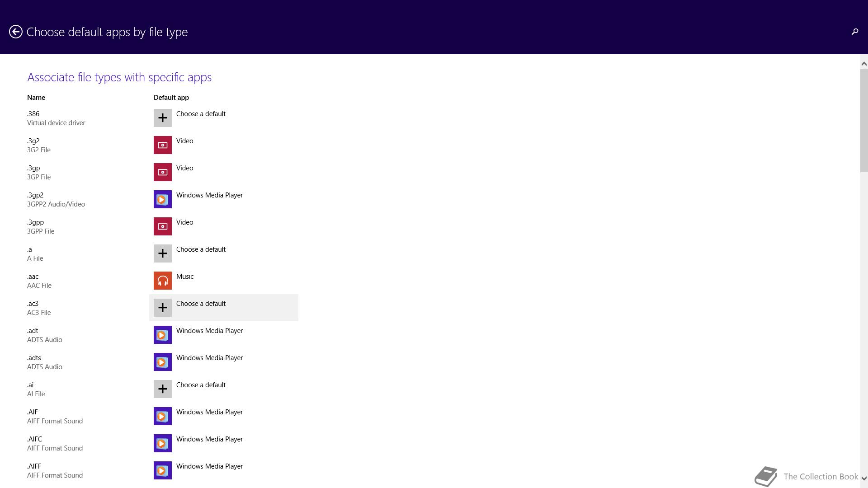Click Windows Media Player icon for .AIFF

coord(163,470)
